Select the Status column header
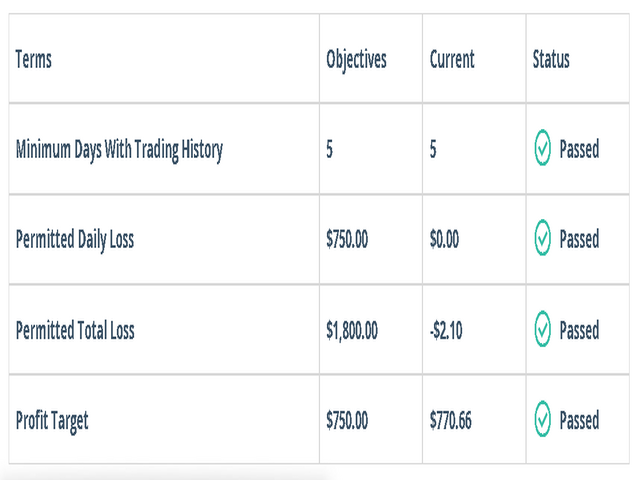The width and height of the screenshot is (640, 480). coord(551,59)
